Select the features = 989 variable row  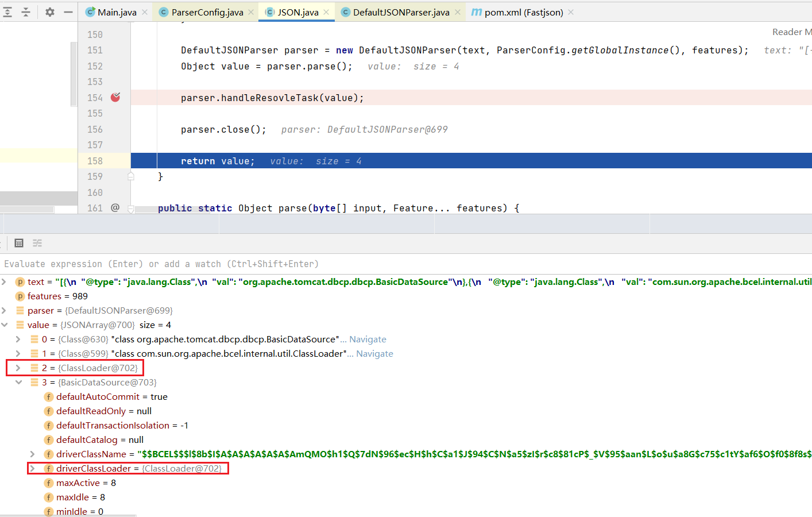(57, 296)
